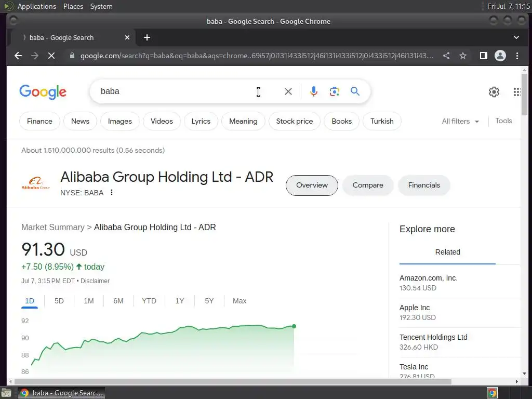Viewport: 532px width, 399px height.
Task: Bookmark this page with the star
Action: point(463,56)
